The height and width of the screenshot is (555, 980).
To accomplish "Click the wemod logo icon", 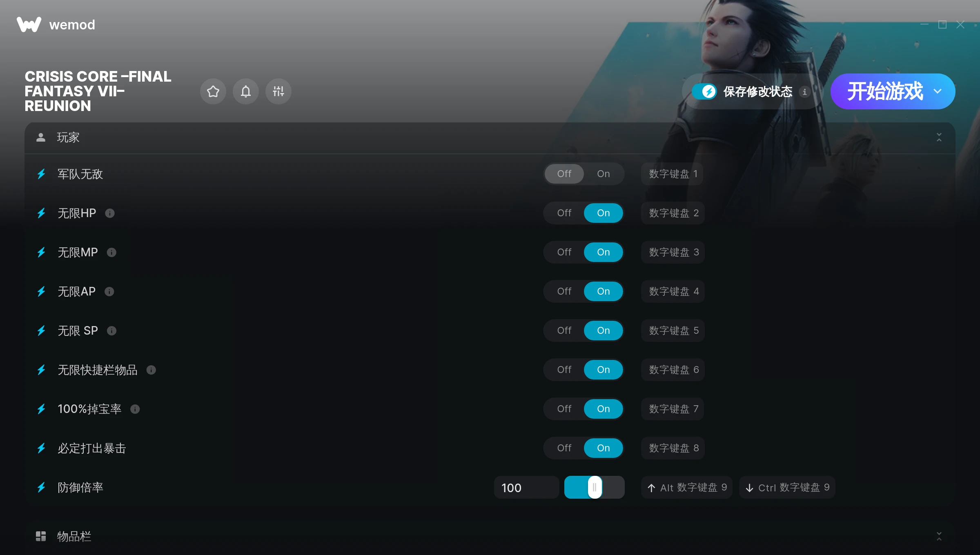I will (29, 24).
